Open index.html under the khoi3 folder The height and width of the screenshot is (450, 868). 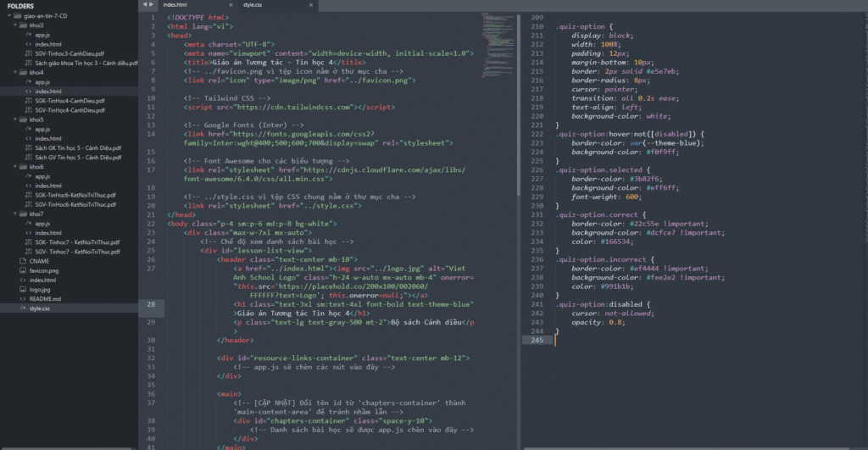tap(48, 44)
